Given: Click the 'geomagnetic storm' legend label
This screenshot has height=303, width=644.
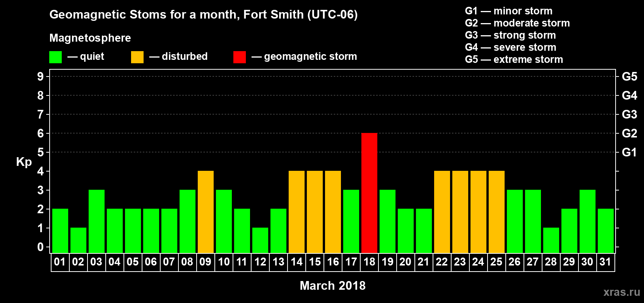Looking at the screenshot, I should coord(311,56).
